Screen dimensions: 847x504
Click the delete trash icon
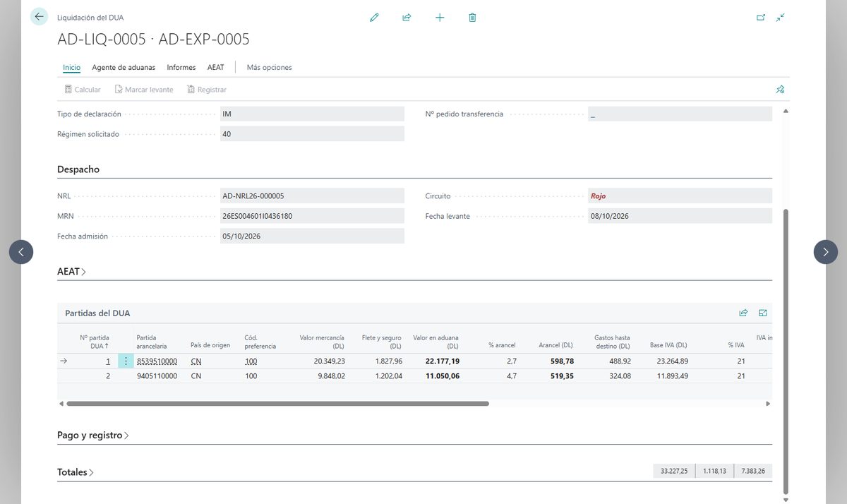coord(472,18)
